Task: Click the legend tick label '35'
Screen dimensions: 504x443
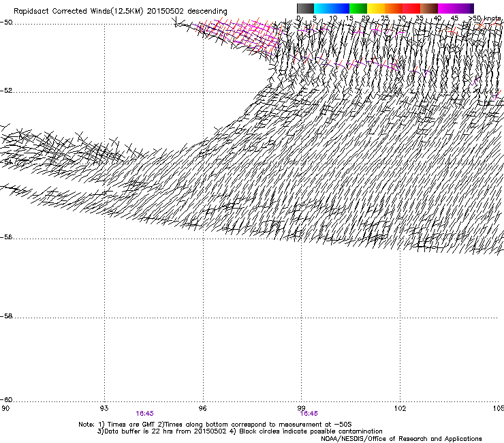Action: click(x=420, y=18)
